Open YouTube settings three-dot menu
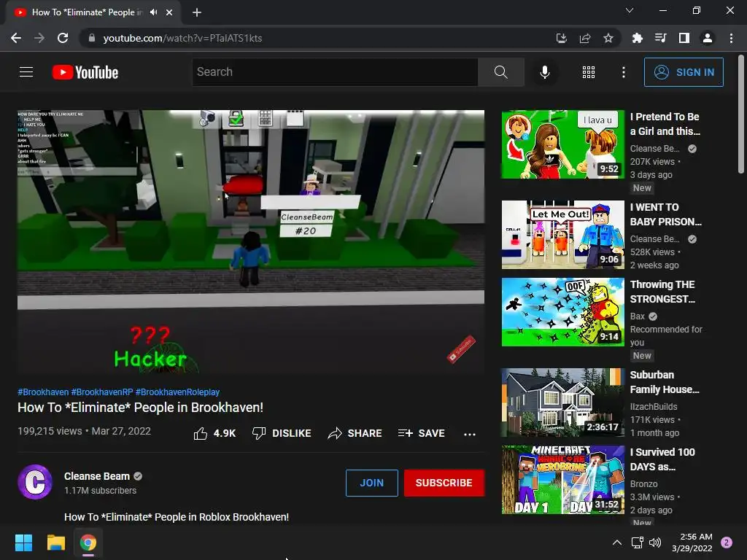The height and width of the screenshot is (560, 747). pos(623,72)
